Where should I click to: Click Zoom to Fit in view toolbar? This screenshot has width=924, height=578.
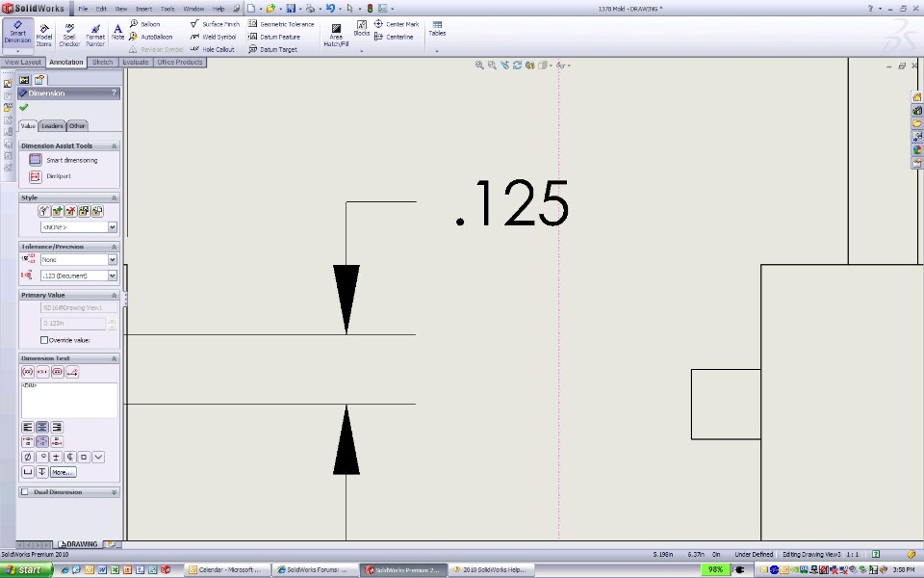click(479, 65)
